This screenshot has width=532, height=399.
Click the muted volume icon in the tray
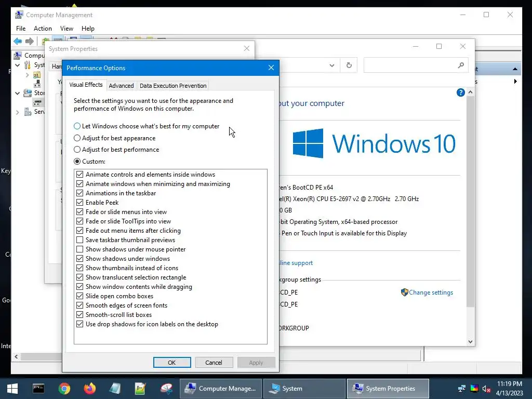486,389
